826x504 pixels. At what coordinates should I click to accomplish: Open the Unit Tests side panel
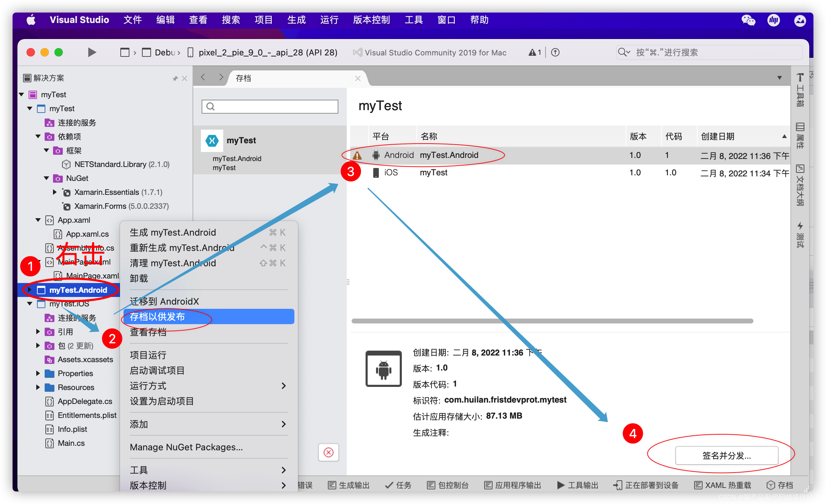pos(800,235)
